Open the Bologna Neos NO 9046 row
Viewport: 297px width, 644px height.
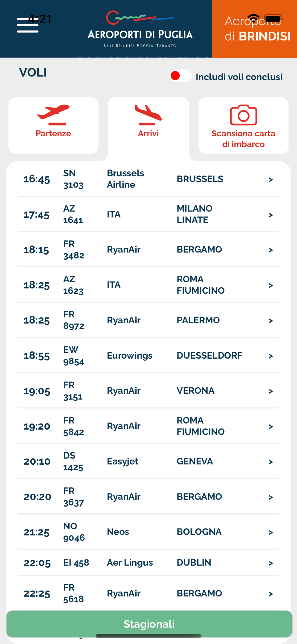148,532
